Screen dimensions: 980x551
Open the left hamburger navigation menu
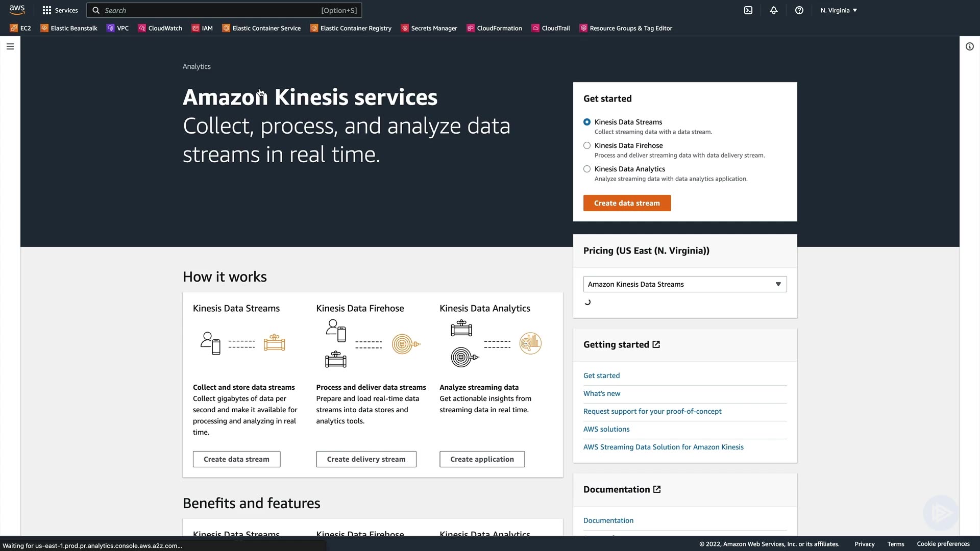(10, 46)
